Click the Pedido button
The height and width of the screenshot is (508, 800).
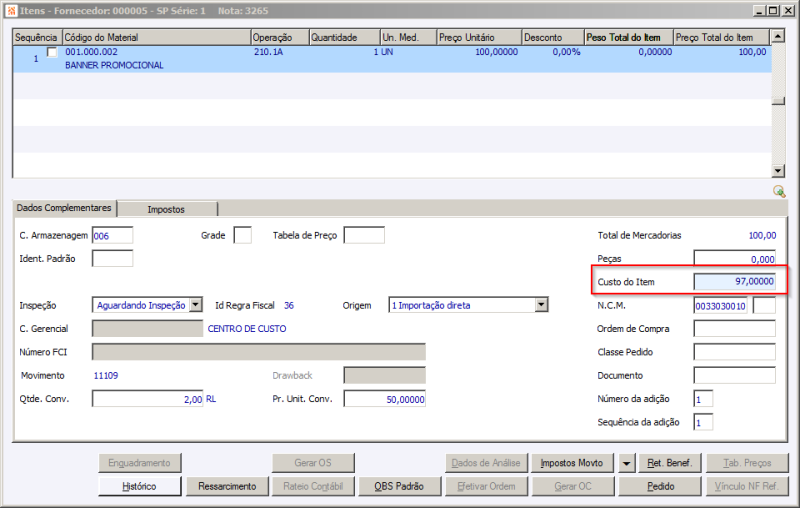[x=660, y=487]
